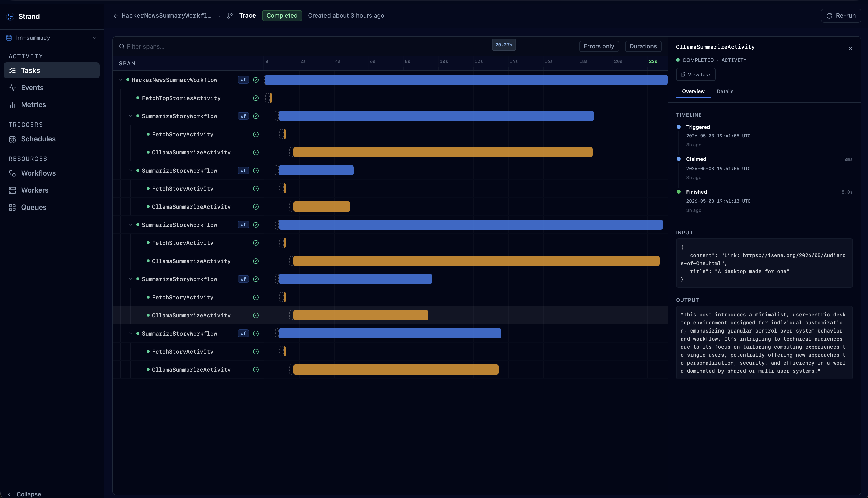Viewport: 868px width, 498px height.
Task: Click the OUTPUT summary text block
Action: click(764, 343)
